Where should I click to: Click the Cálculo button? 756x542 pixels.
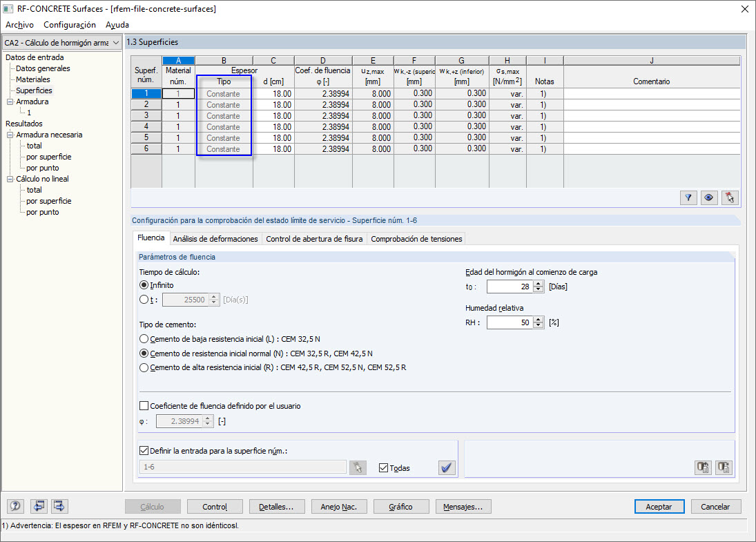click(x=153, y=507)
